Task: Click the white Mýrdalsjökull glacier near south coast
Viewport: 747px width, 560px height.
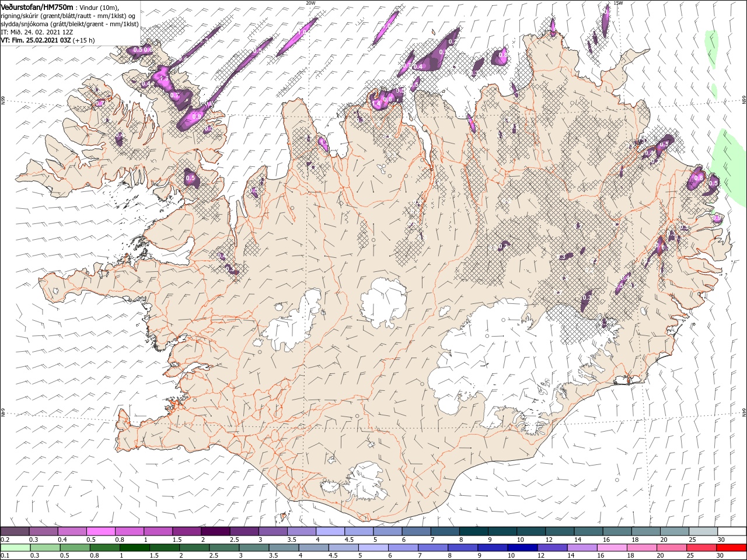Action: click(365, 481)
